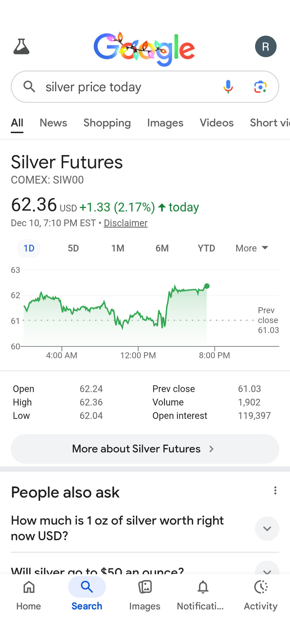
Task: Open People also ask options menu
Action: tap(275, 491)
